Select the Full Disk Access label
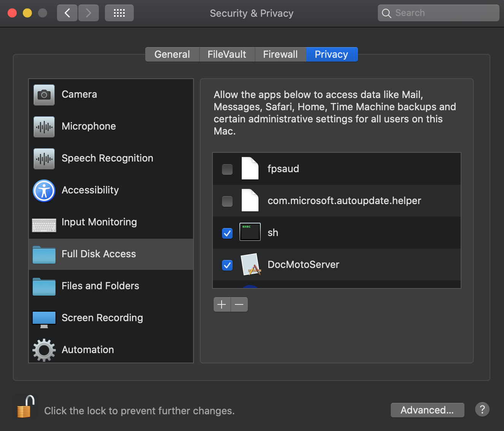504x431 pixels. pyautogui.click(x=99, y=254)
